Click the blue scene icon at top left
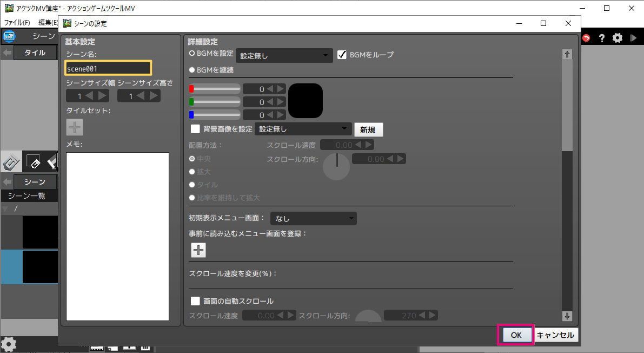The height and width of the screenshot is (353, 644). point(9,37)
